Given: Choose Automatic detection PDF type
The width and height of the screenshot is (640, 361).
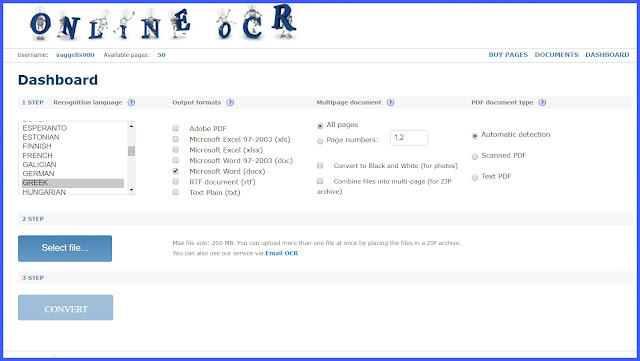Looking at the screenshot, I should 475,136.
